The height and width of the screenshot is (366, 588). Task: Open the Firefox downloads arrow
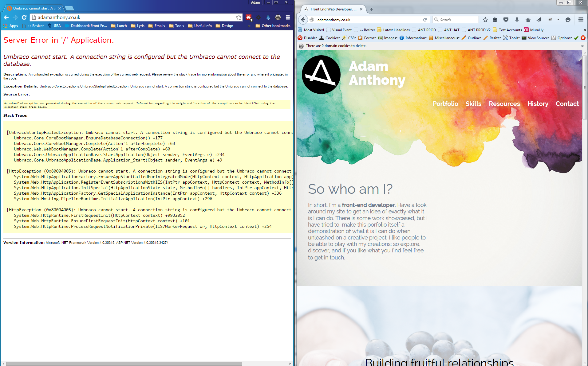pos(517,20)
